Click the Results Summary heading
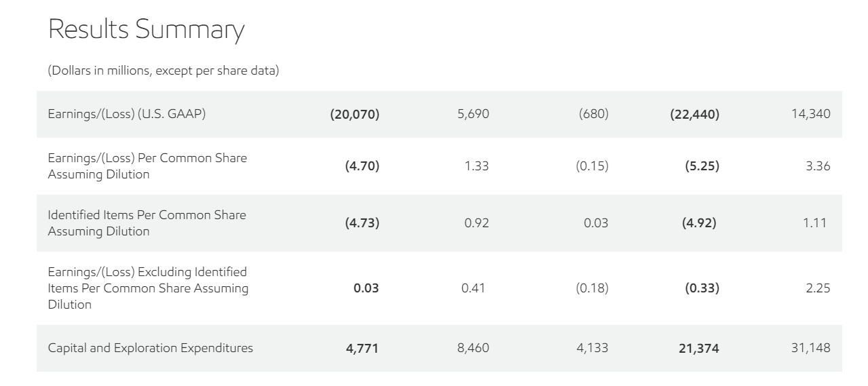 tap(145, 31)
